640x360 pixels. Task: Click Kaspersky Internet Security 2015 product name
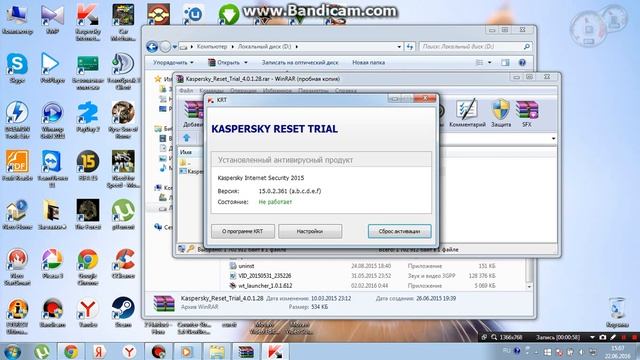[261, 178]
